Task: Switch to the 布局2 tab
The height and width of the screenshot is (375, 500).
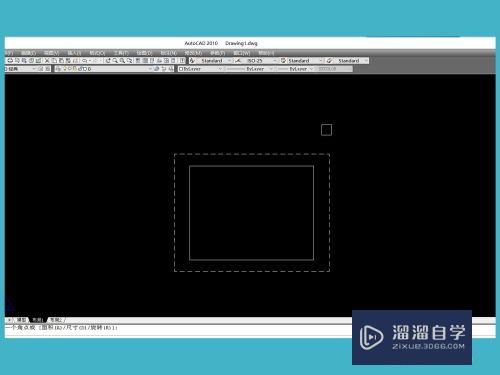Action: pos(55,320)
